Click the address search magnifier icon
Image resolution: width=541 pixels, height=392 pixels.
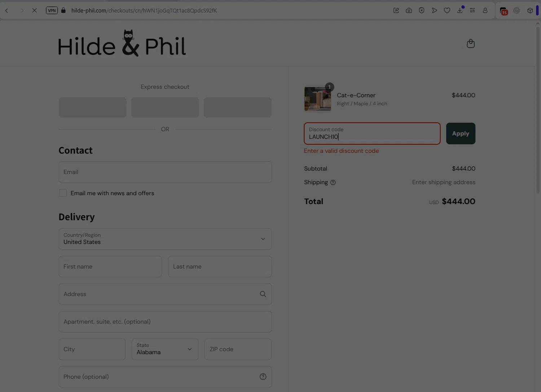pos(263,294)
